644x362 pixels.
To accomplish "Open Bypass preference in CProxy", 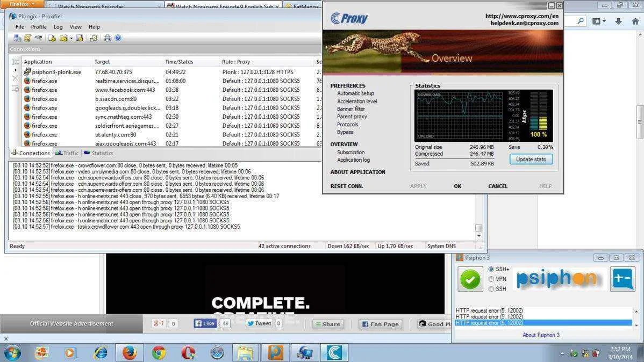I will point(345,132).
